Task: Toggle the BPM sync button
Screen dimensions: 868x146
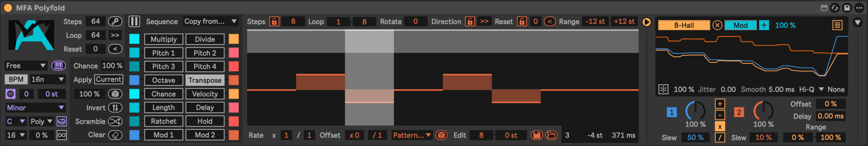Action: pyautogui.click(x=16, y=79)
